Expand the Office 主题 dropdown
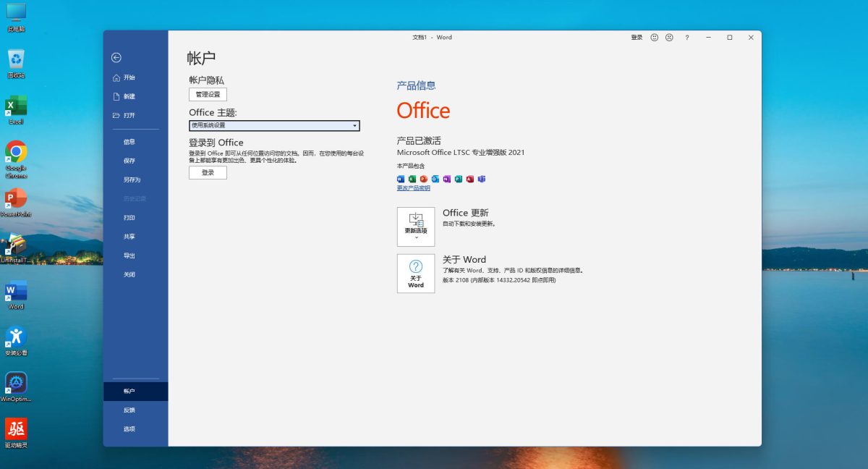This screenshot has width=868, height=469. pyautogui.click(x=274, y=125)
